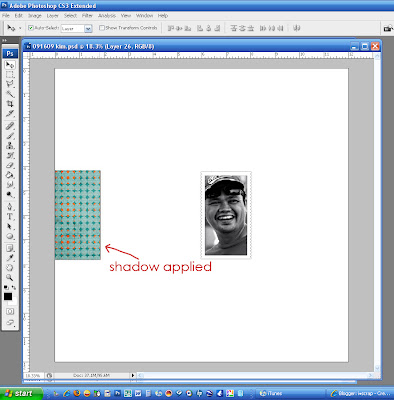Open the Filter menu
The width and height of the screenshot is (394, 400).
(x=87, y=16)
